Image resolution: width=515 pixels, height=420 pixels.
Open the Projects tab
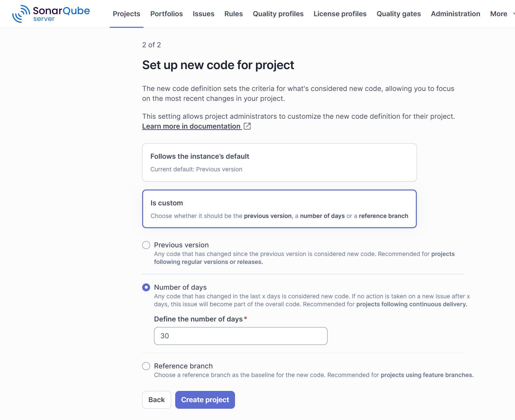point(127,14)
